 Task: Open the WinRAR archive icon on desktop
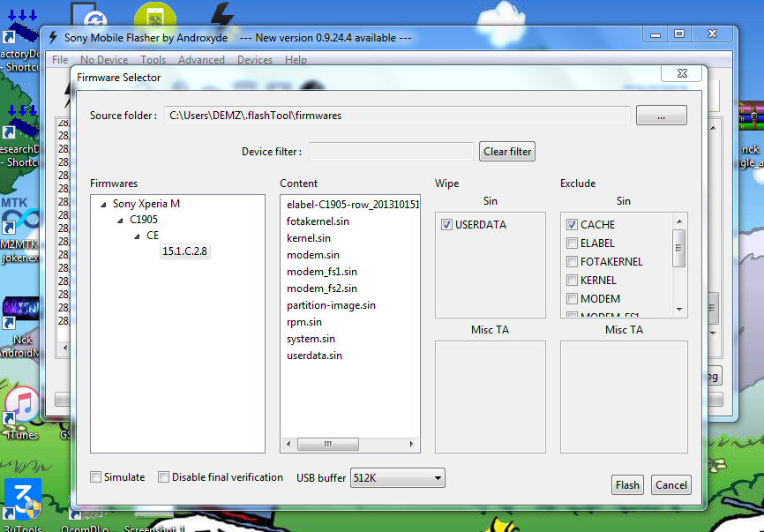(751, 117)
